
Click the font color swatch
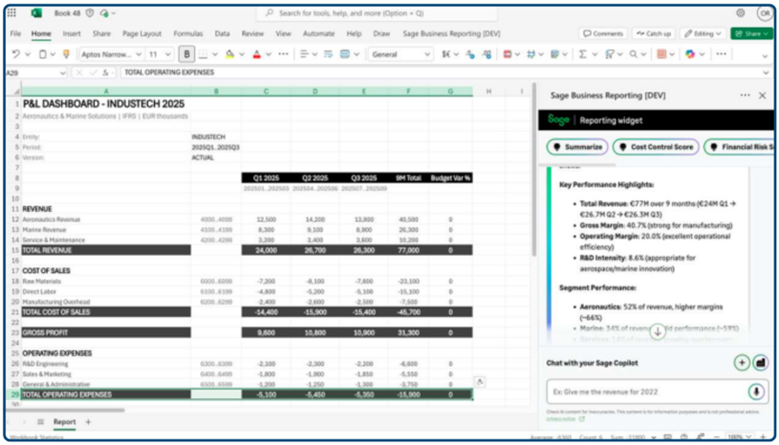(x=256, y=54)
